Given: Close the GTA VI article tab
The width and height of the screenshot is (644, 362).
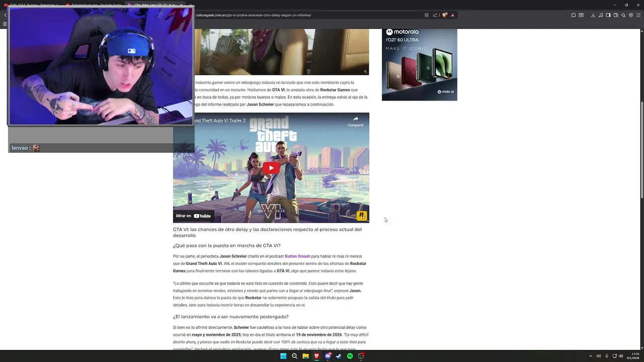Looking at the screenshot, I should point(181,5).
